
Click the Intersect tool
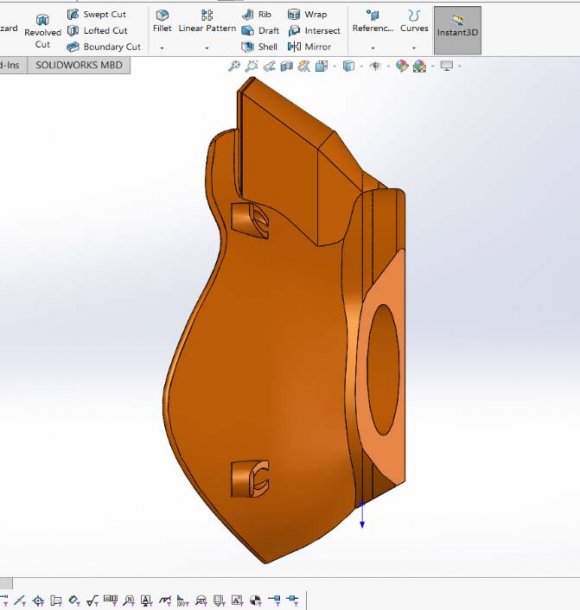pyautogui.click(x=314, y=31)
